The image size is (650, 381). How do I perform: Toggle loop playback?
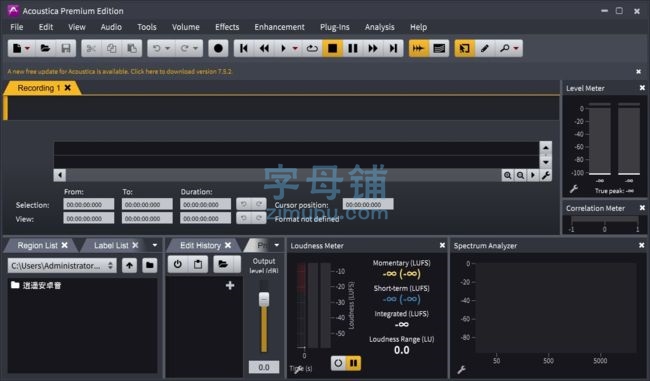[312, 49]
